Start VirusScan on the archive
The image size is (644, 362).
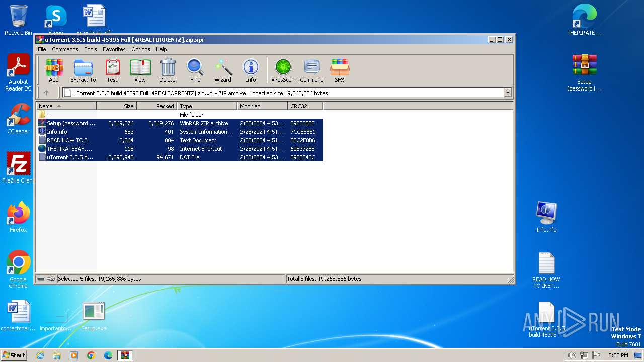pos(283,70)
